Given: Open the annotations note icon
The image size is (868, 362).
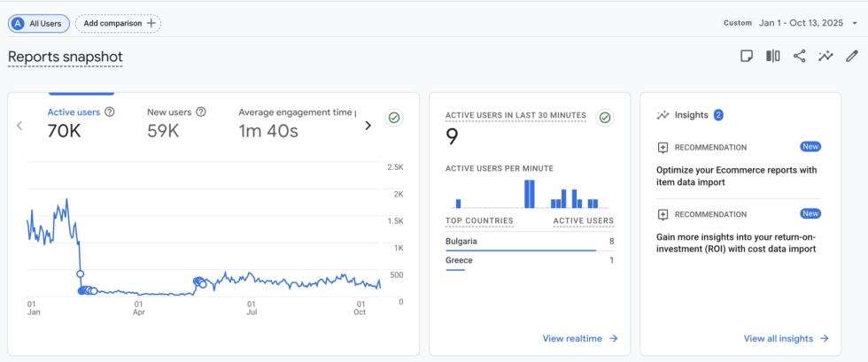Looking at the screenshot, I should click(747, 57).
